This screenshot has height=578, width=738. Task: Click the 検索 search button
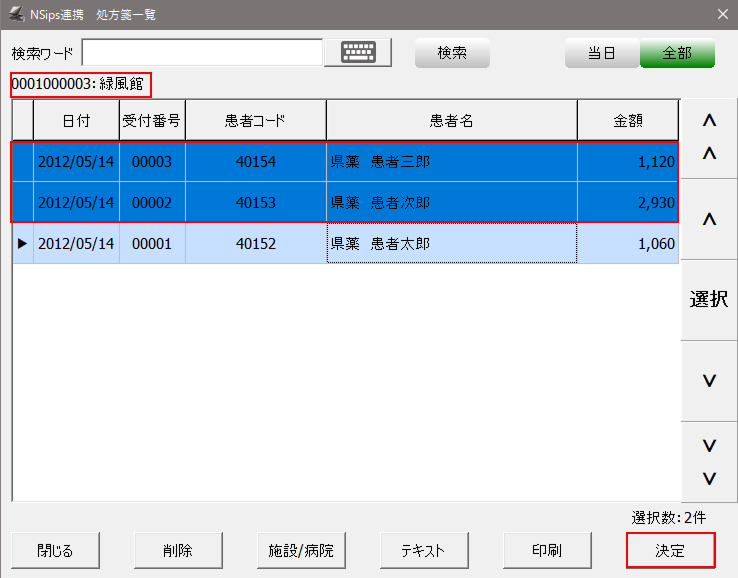click(x=452, y=53)
